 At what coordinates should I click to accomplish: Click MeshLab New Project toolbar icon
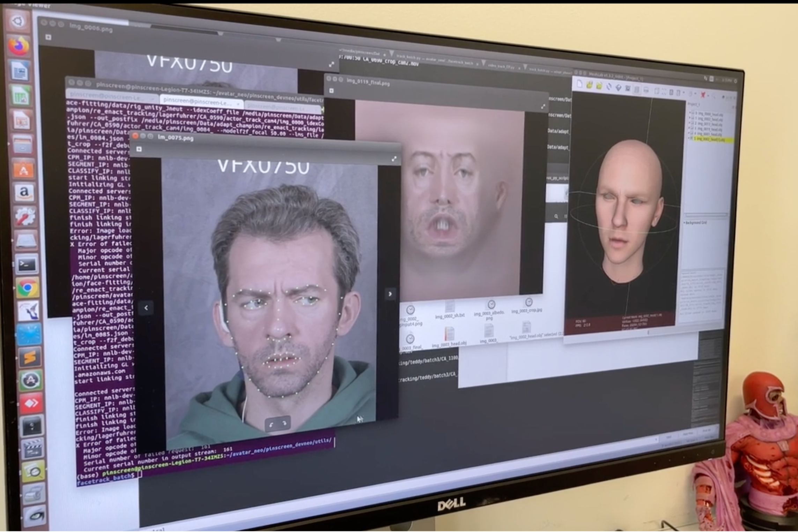coord(579,84)
